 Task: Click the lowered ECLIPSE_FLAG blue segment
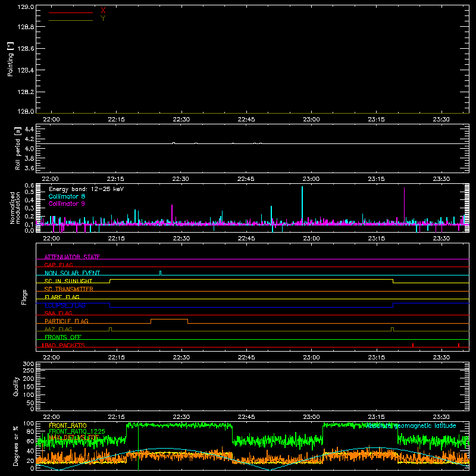point(251,307)
